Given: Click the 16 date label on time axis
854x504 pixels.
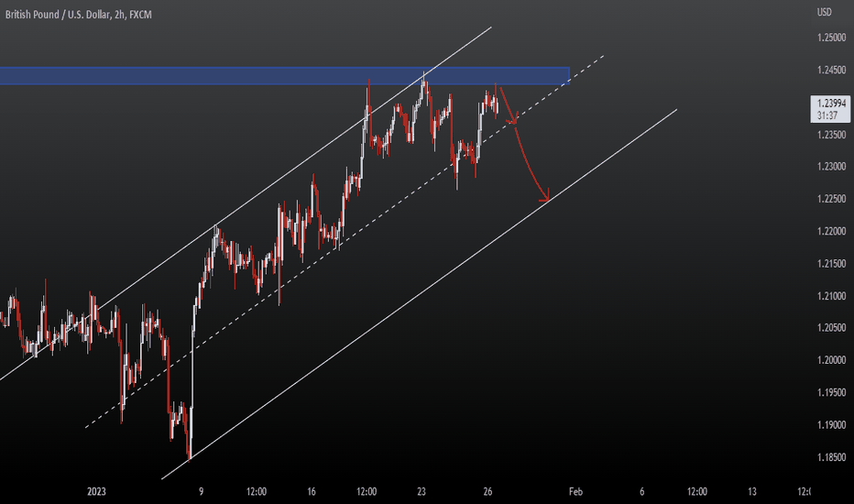Looking at the screenshot, I should point(311,491).
